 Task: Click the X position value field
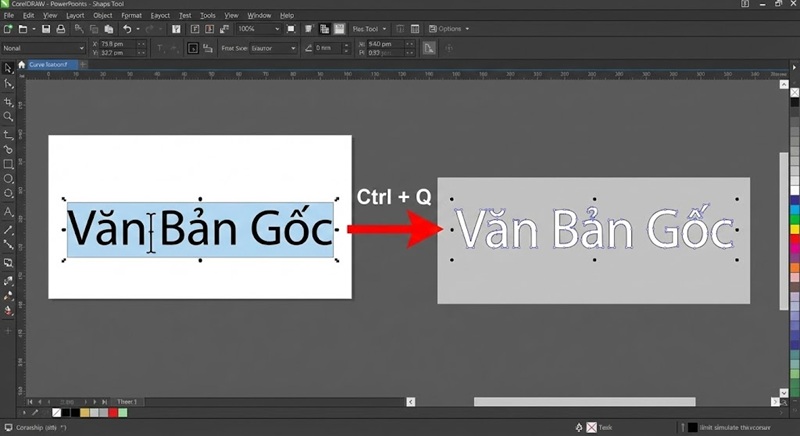[x=119, y=44]
